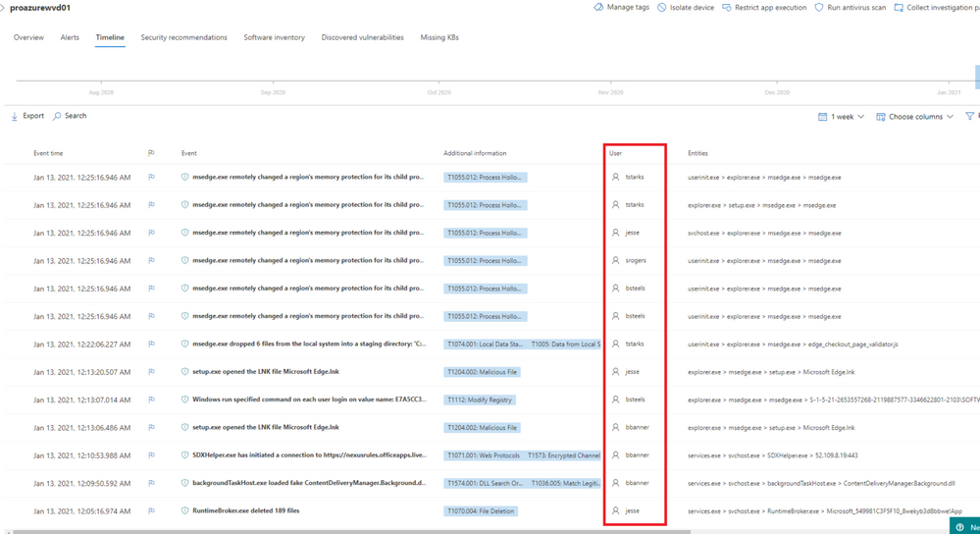Viewport: 980px width, 534px height.
Task: Flag the 12:09:50.592 AM backgroundTaskHost event
Action: point(151,483)
